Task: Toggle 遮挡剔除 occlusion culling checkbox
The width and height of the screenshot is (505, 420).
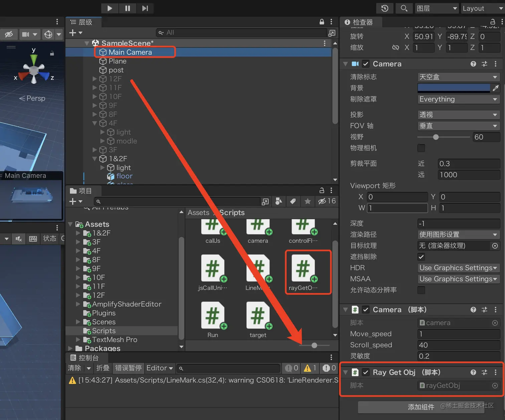Action: (x=421, y=257)
